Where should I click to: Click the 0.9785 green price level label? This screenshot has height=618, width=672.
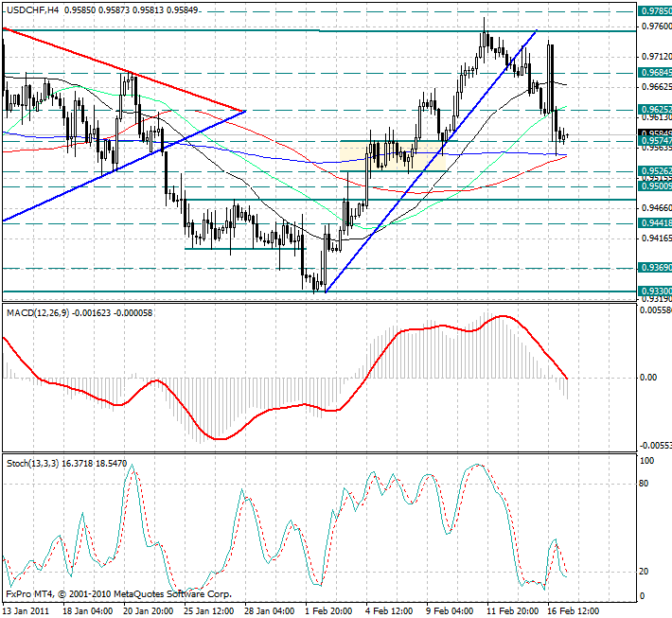[655, 11]
